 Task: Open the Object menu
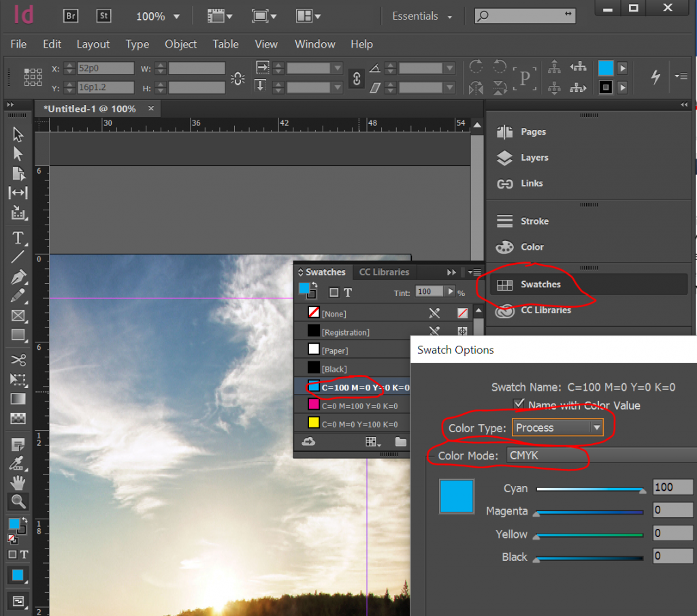tap(180, 44)
